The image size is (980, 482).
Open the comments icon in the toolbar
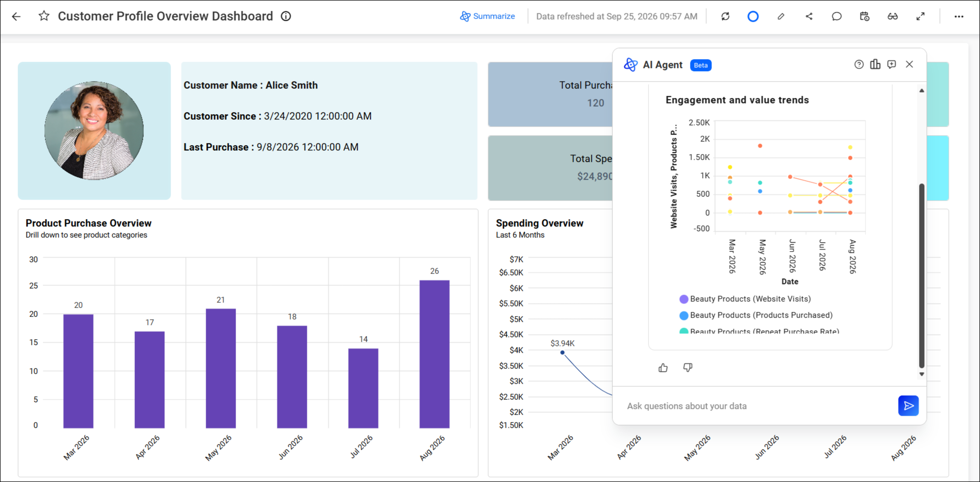[837, 16]
